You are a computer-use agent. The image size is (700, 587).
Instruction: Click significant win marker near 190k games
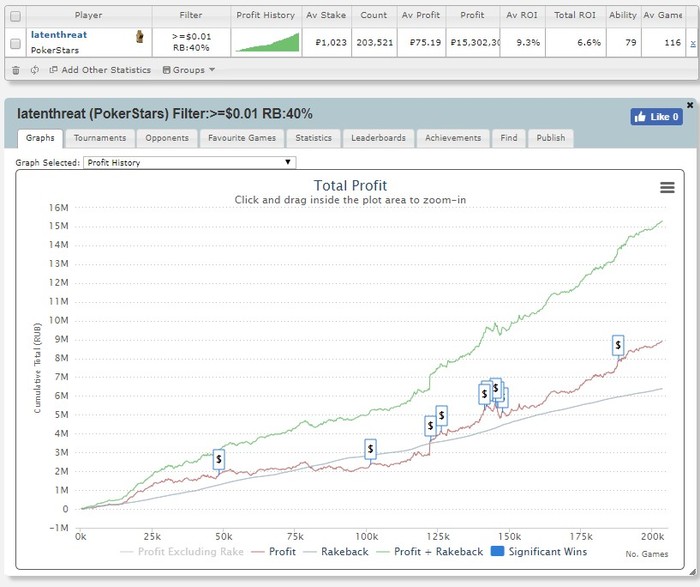[x=618, y=345]
